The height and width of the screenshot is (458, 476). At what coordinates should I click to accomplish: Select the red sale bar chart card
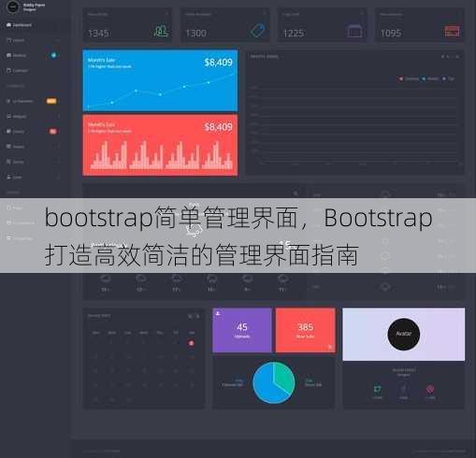tap(160, 145)
